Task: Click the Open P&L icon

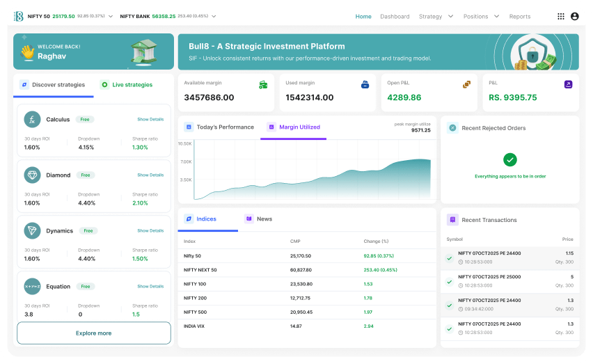Action: coord(466,84)
